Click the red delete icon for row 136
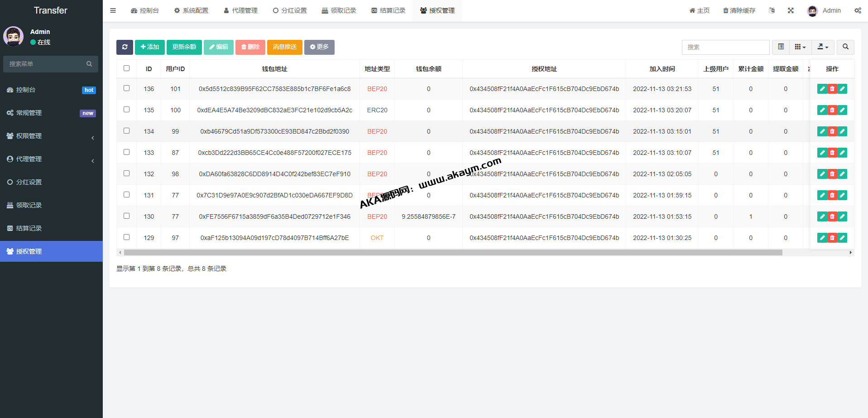Image resolution: width=868 pixels, height=418 pixels. (832, 89)
